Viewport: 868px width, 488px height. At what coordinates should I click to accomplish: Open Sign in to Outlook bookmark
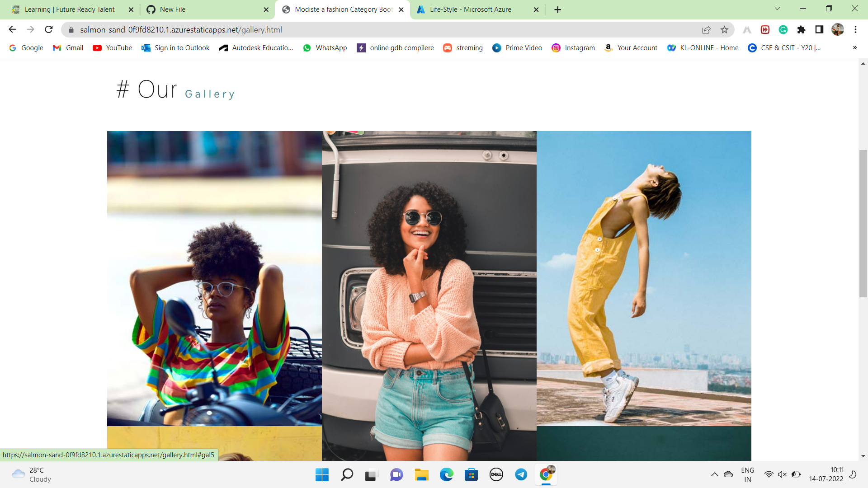click(175, 48)
